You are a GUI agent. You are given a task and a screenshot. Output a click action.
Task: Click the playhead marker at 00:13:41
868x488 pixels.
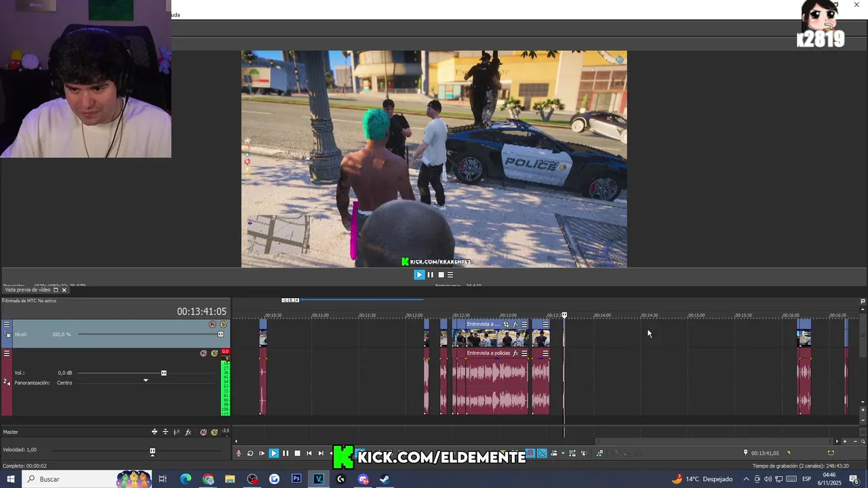tap(564, 315)
